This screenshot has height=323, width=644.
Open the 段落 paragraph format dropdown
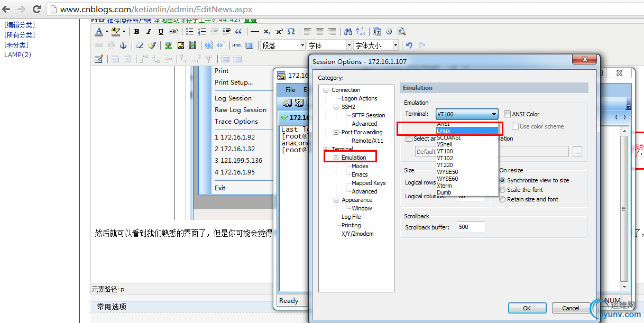[x=283, y=45]
